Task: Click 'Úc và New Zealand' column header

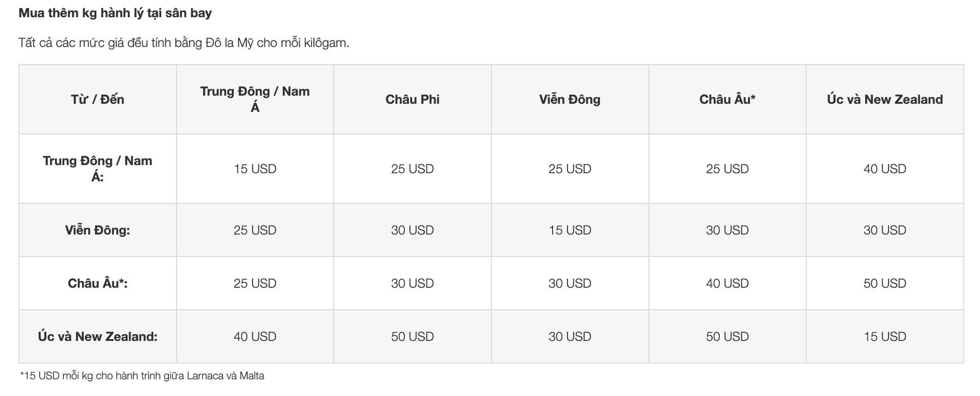Action: [x=885, y=99]
